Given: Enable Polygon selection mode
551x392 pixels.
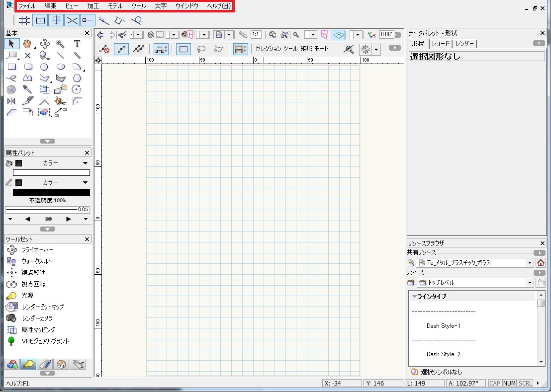Looking at the screenshot, I should (218, 49).
